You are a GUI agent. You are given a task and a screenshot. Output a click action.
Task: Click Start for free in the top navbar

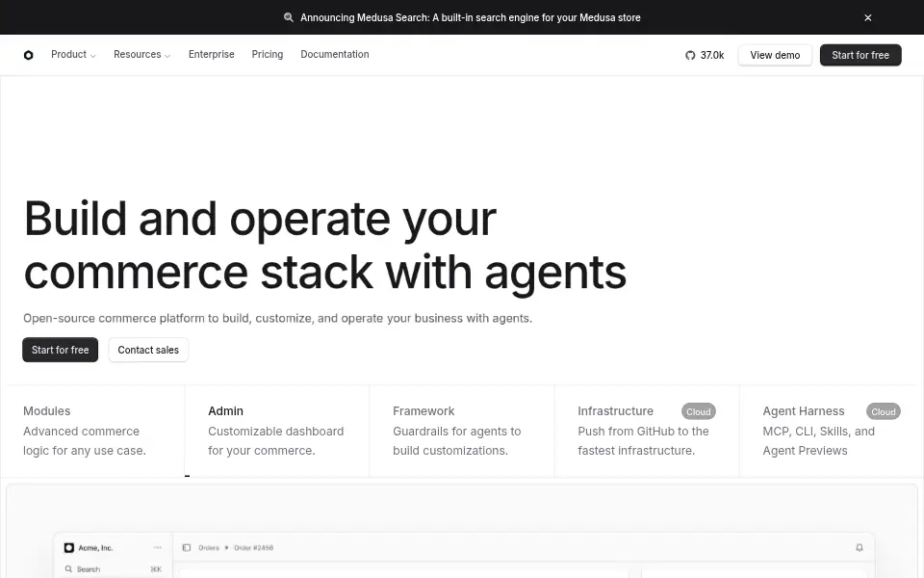(860, 55)
